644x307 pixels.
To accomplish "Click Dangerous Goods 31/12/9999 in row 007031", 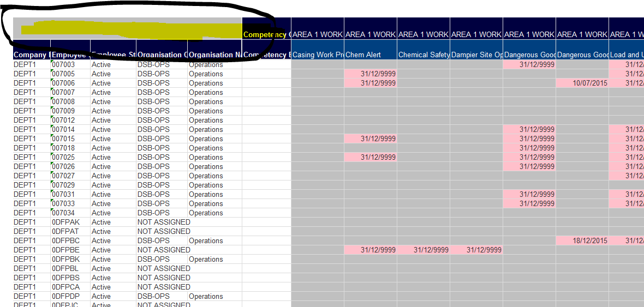I will [x=529, y=194].
